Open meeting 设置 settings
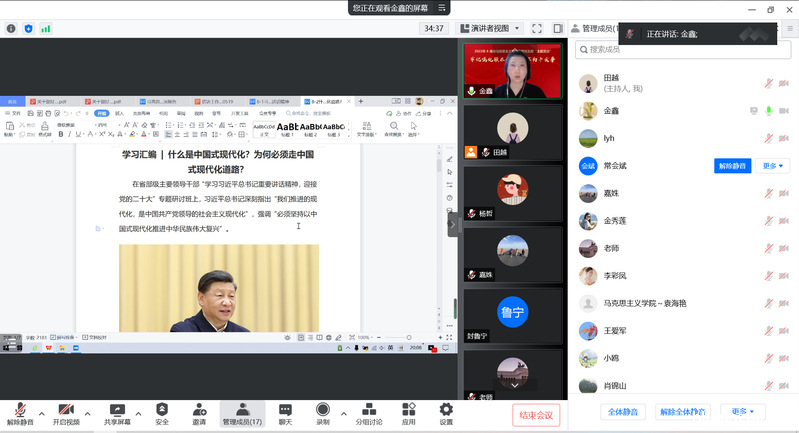The image size is (799, 433). click(x=446, y=410)
